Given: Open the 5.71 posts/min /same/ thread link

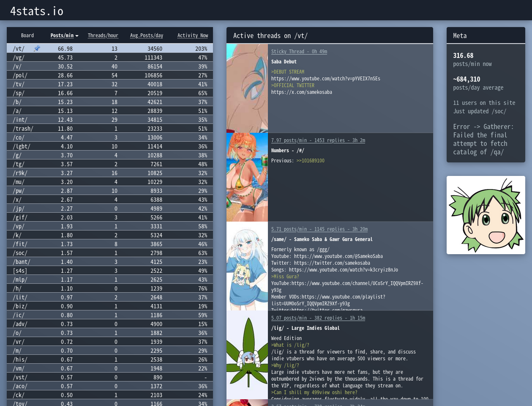Looking at the screenshot, I should point(319,229).
